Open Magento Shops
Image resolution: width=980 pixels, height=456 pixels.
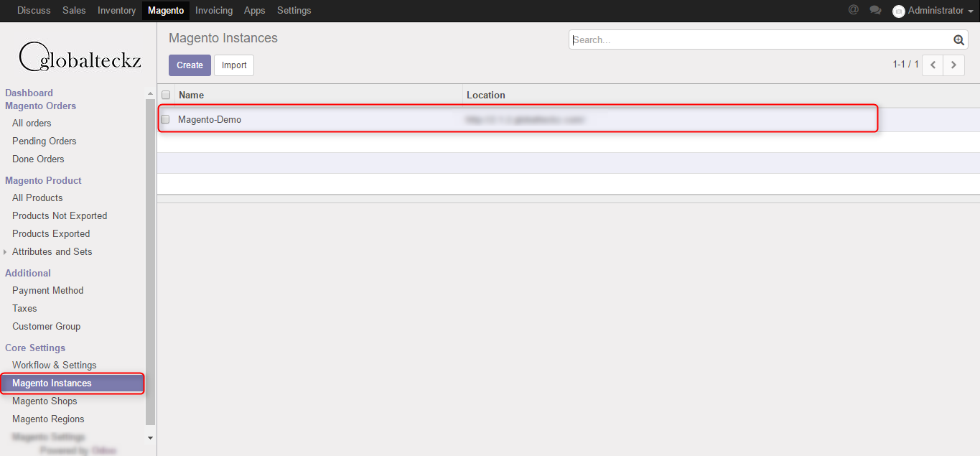point(45,401)
